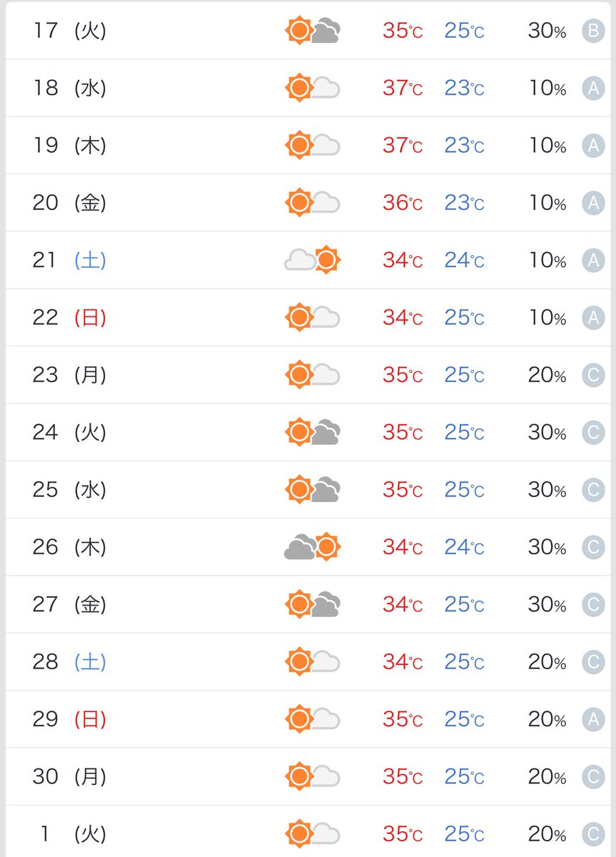Click the 20% rain chance on day 28
Image resolution: width=616 pixels, height=857 pixels.
[547, 662]
